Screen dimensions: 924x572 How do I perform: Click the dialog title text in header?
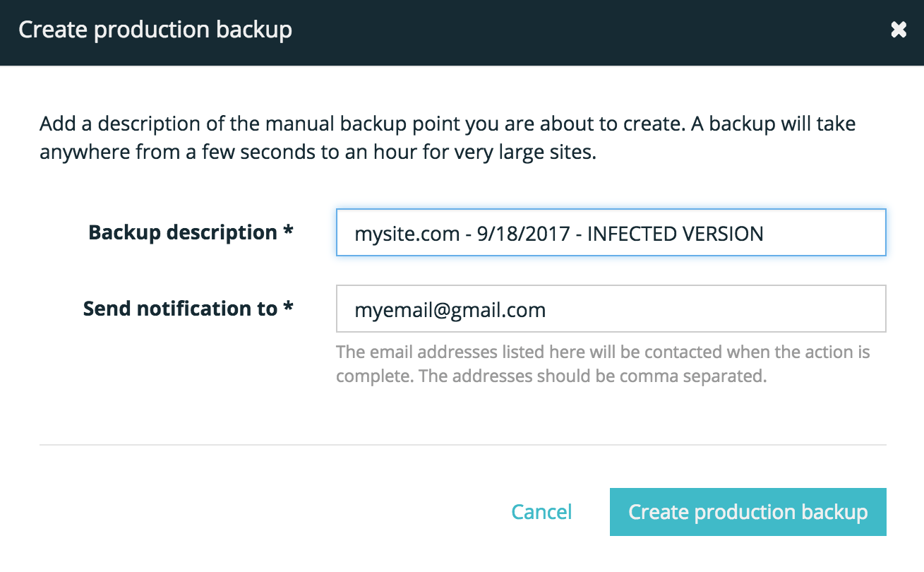(155, 30)
